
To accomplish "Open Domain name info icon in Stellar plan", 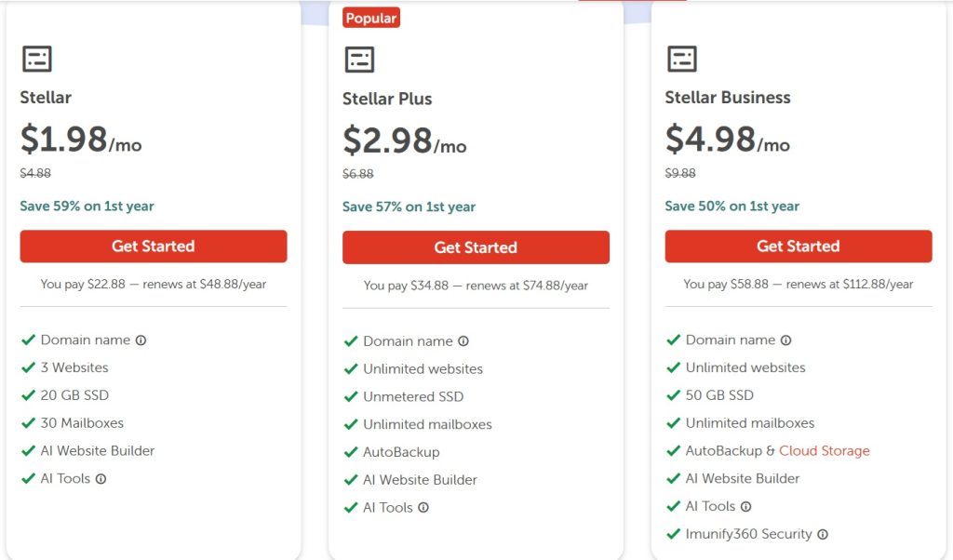I will [141, 340].
